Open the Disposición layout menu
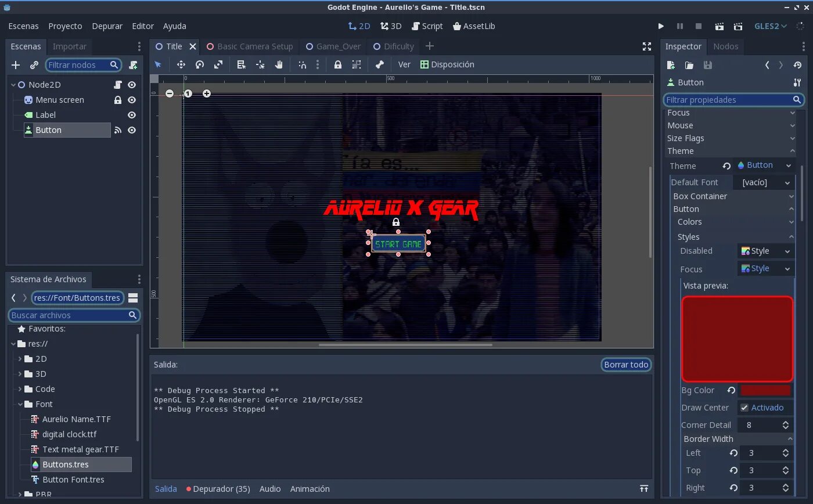The width and height of the screenshot is (813, 504). pos(447,64)
